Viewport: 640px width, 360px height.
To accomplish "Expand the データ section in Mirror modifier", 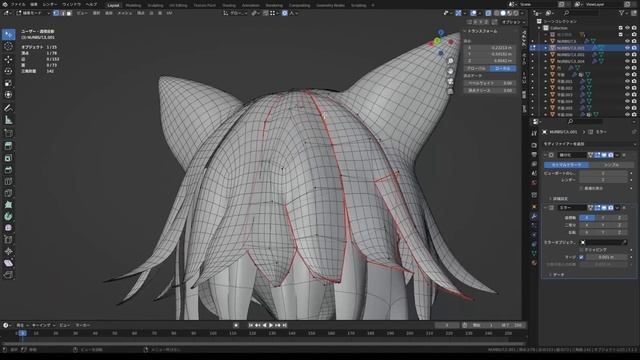I will click(557, 275).
